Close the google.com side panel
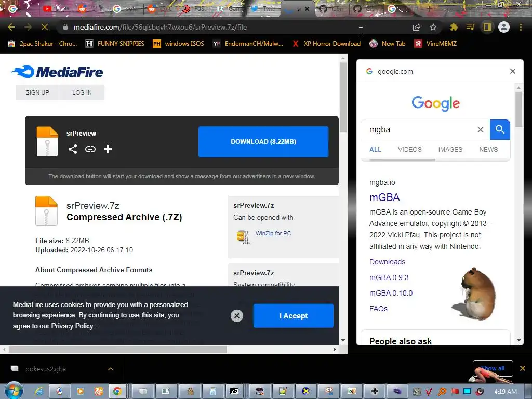Screen dimensions: 532x399 point(513,71)
